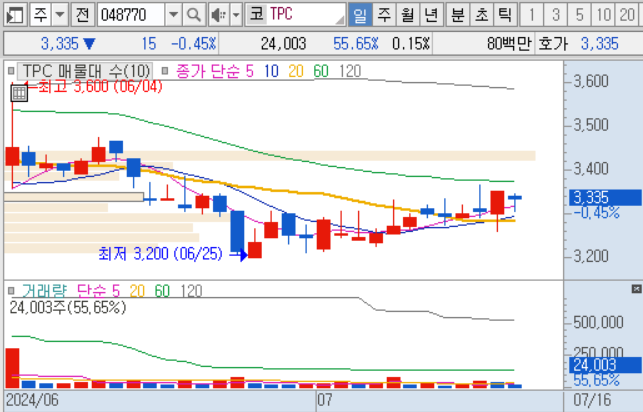Click the speaker sound icon

pyautogui.click(x=218, y=15)
